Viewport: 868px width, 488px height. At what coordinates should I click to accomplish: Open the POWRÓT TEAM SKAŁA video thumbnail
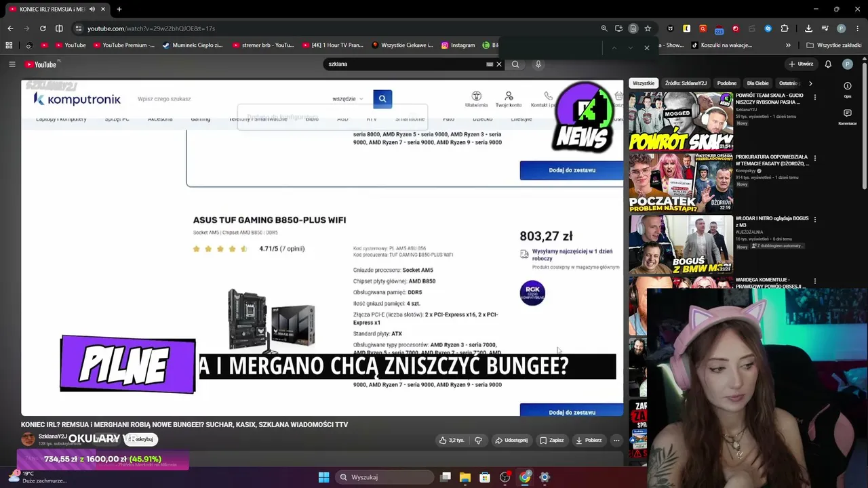click(x=680, y=121)
